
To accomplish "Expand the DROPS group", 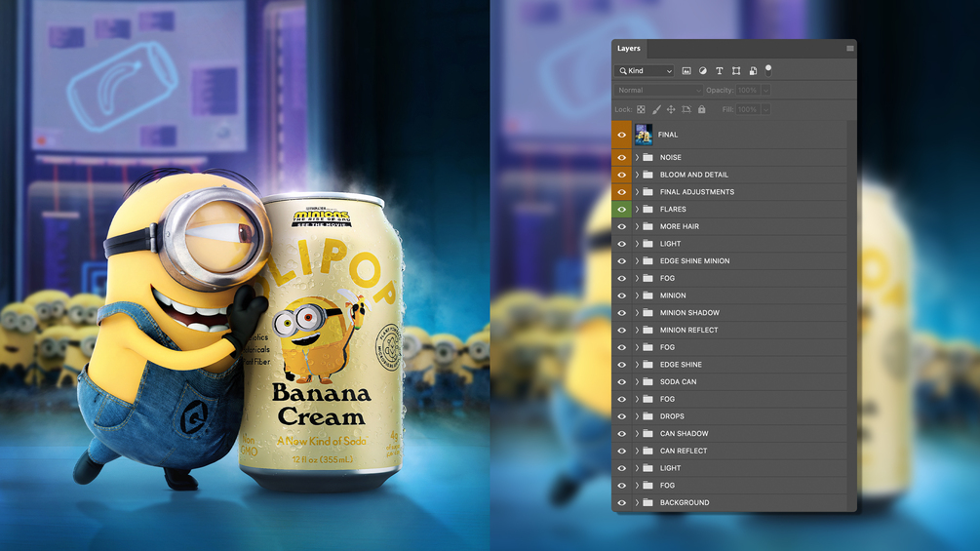I will pos(637,416).
